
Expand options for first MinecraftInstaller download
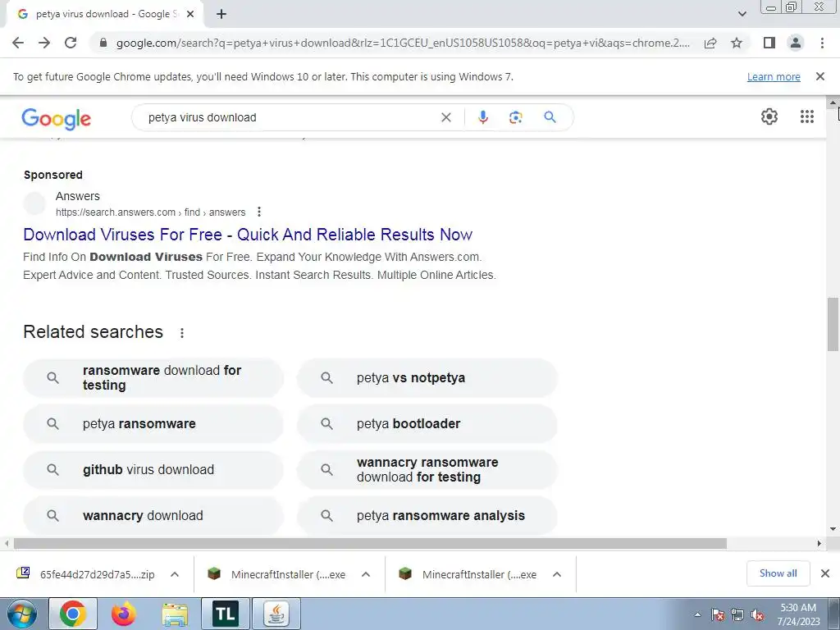[x=366, y=574]
